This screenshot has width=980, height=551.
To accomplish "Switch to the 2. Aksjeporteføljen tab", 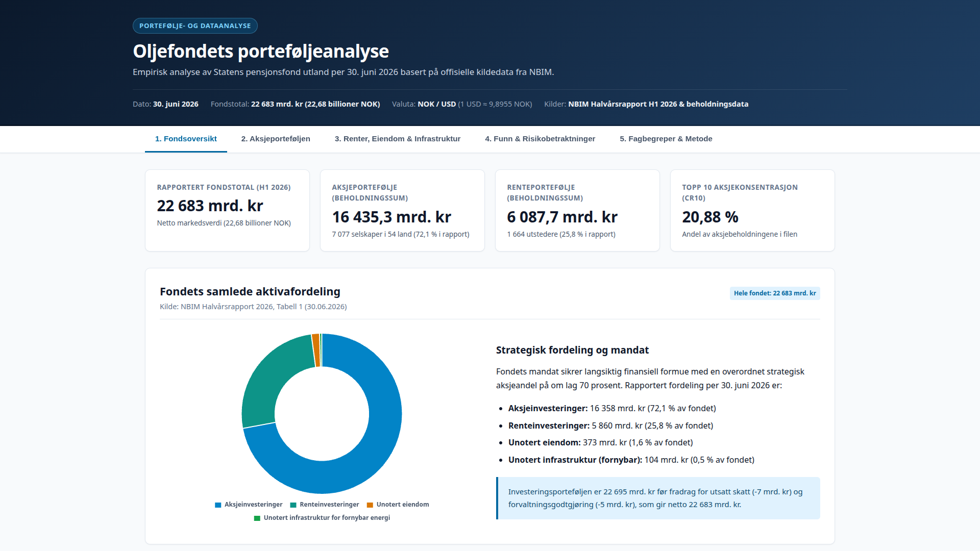I will click(276, 139).
